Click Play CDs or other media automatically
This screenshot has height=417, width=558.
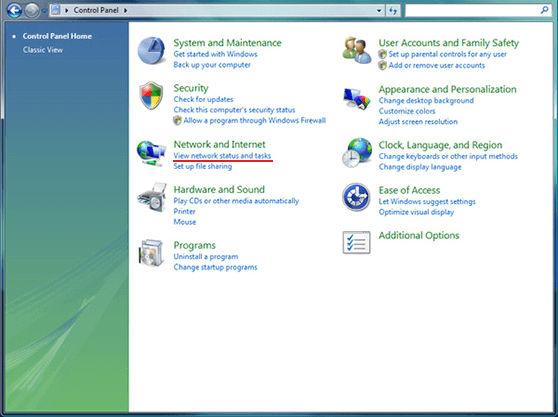(x=236, y=201)
